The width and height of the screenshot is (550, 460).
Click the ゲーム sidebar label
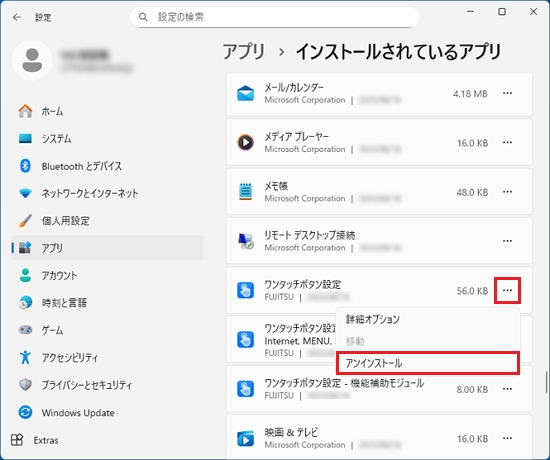pos(52,330)
